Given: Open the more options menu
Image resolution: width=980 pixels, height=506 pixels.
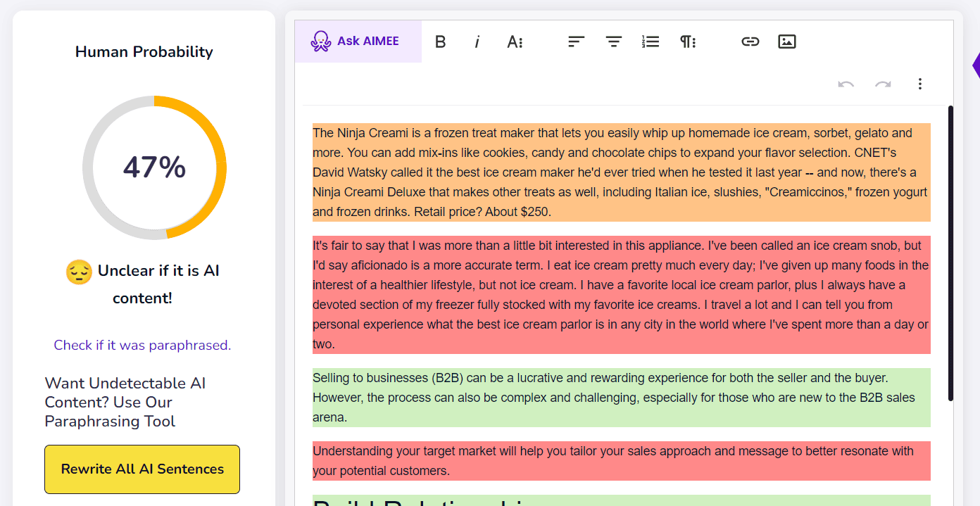Looking at the screenshot, I should pyautogui.click(x=919, y=84).
